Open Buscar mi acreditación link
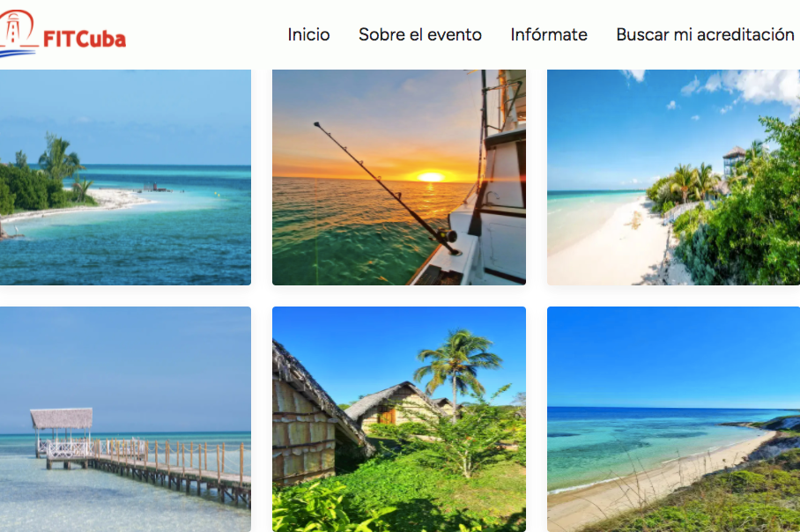Screen dimensions: 800x532 pyautogui.click(x=705, y=34)
